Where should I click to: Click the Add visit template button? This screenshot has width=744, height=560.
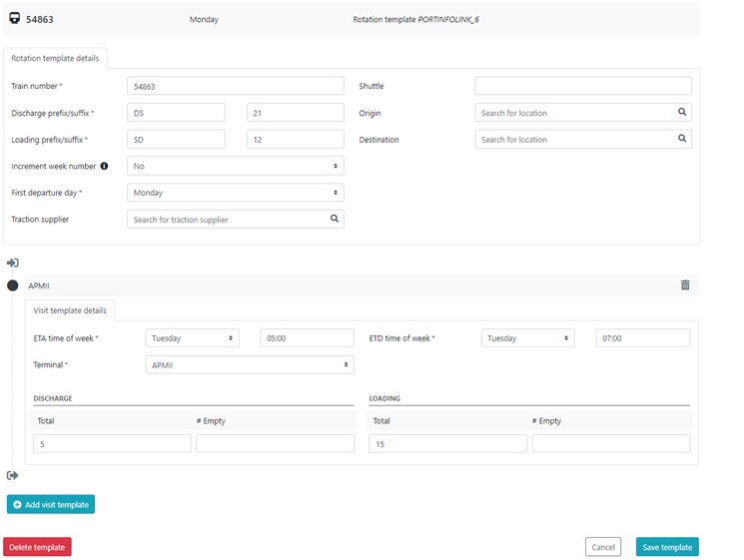pos(51,504)
